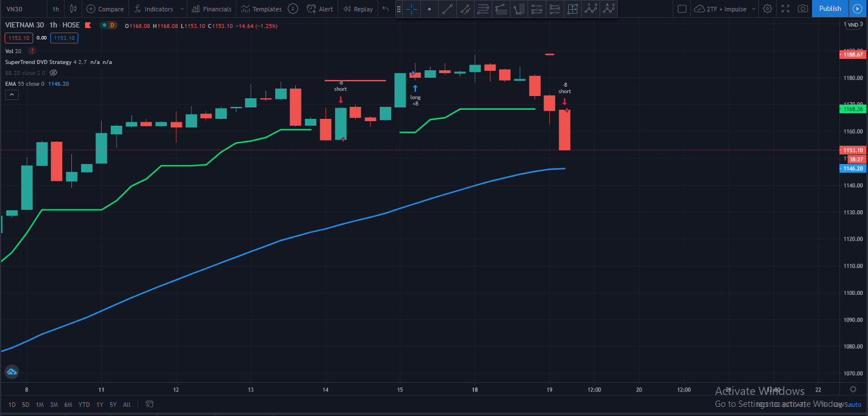Viewport: 868px width, 416px height.
Task: Set range to 1D
Action: 11,405
